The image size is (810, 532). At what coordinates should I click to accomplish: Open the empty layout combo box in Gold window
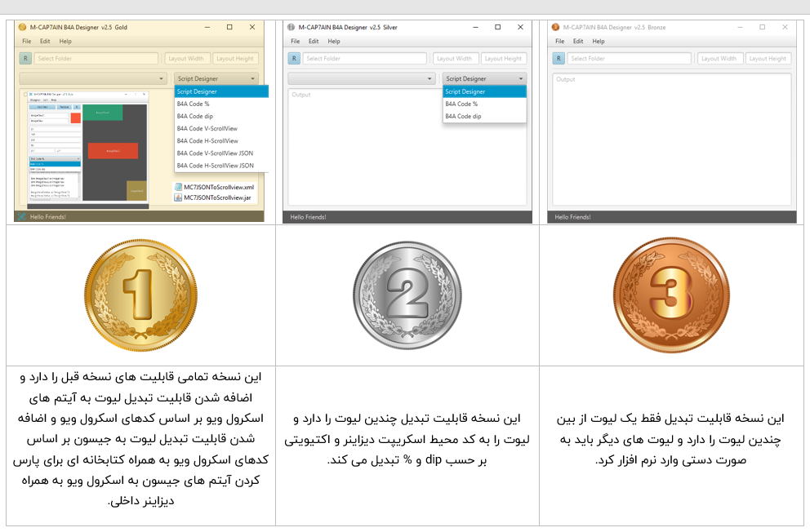93,79
